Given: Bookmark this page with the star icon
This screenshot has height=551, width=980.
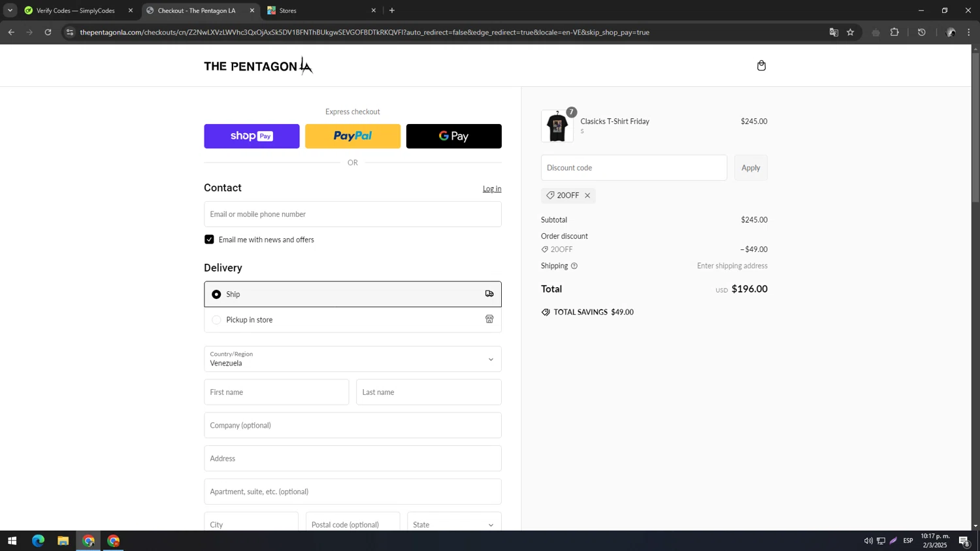Looking at the screenshot, I should (850, 32).
